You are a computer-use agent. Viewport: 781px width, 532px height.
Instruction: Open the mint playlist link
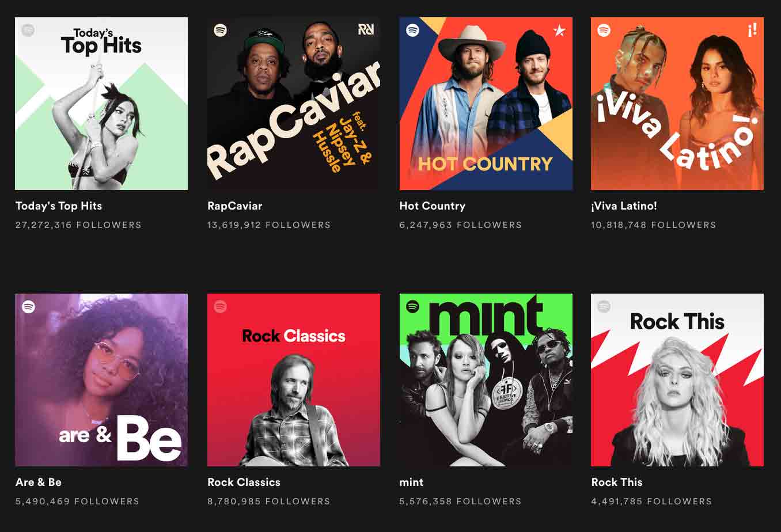411,482
